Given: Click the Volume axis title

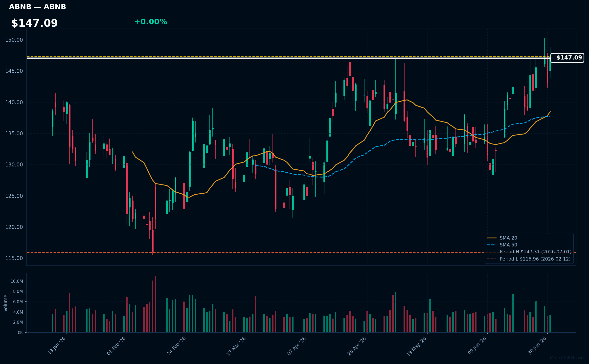Looking at the screenshot, I should pyautogui.click(x=5, y=303).
